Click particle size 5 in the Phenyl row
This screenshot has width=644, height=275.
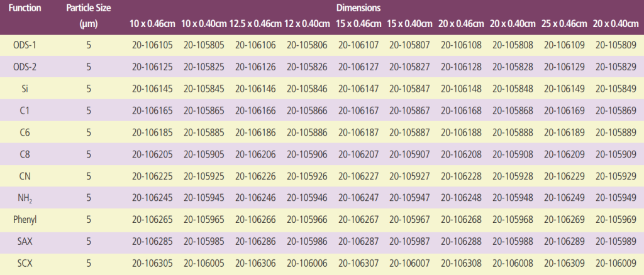[89, 219]
